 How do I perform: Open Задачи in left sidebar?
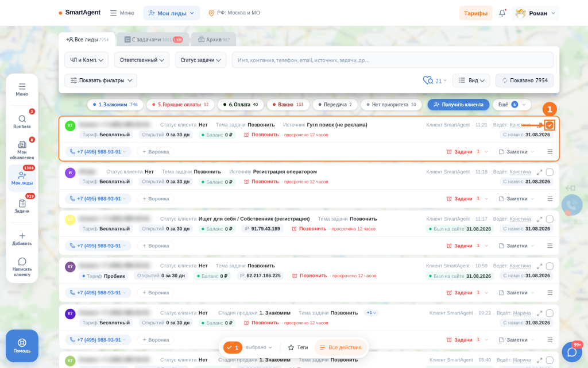tap(22, 206)
